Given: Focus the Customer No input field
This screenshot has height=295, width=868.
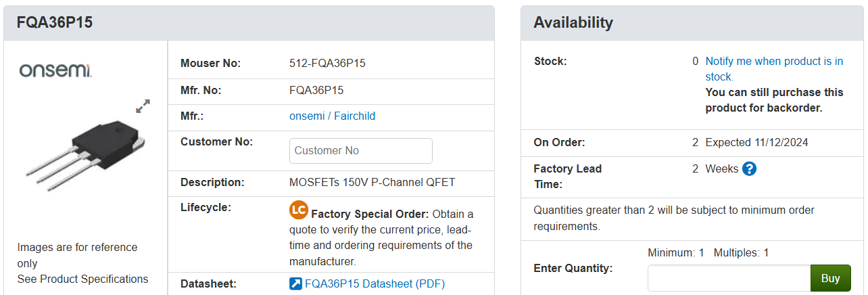Looking at the screenshot, I should 361,151.
